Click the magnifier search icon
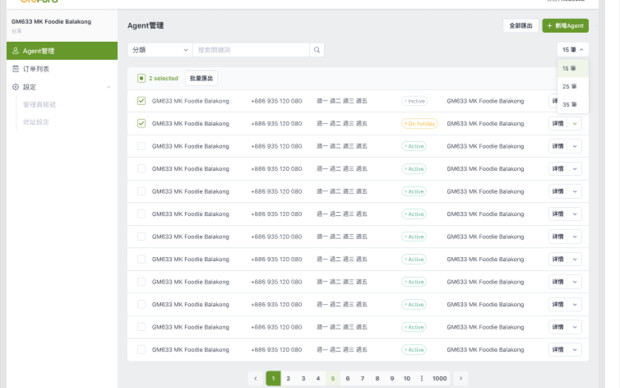The width and height of the screenshot is (620, 388). (x=317, y=50)
